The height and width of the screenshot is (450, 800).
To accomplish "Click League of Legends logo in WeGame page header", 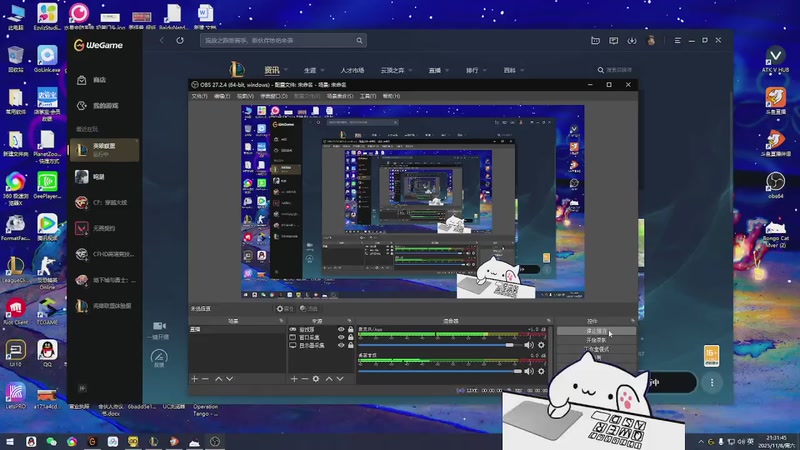I will [237, 69].
